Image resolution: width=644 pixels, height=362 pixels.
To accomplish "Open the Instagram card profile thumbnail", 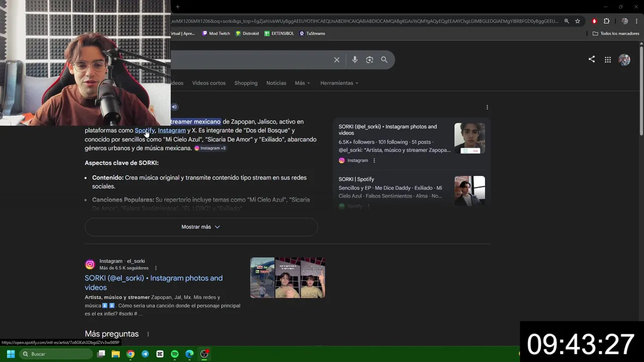I will click(x=469, y=138).
